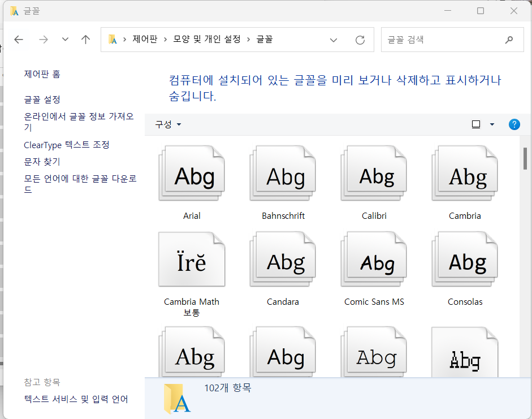Go to 모양 및 개인 설정 breadcrumb

(206, 40)
